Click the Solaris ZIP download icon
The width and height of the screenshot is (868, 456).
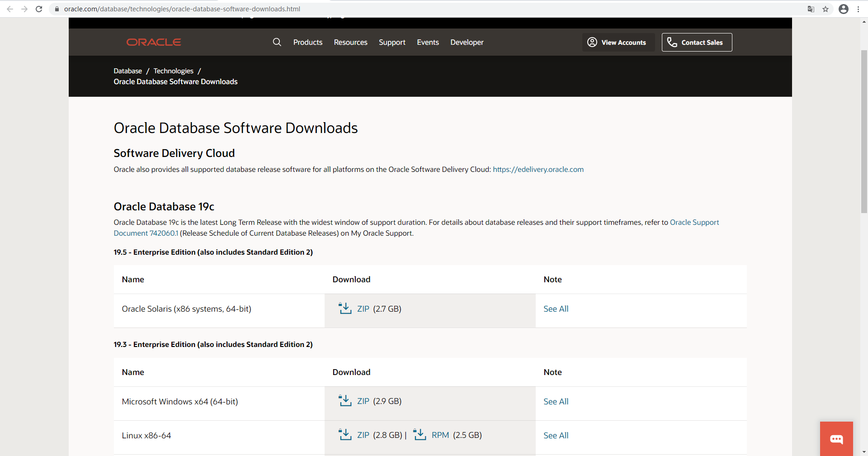(x=345, y=309)
